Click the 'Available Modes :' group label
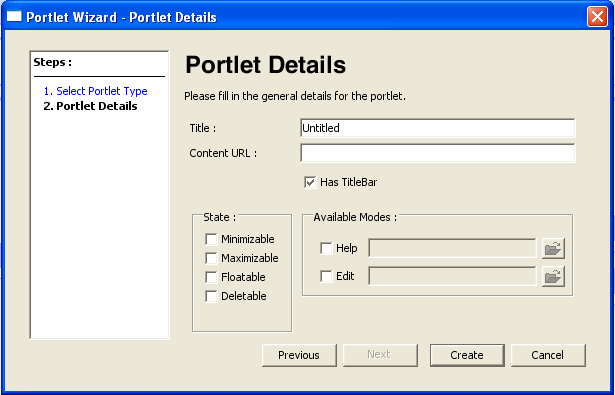Viewport: 615px width, 395px height. coord(355,217)
